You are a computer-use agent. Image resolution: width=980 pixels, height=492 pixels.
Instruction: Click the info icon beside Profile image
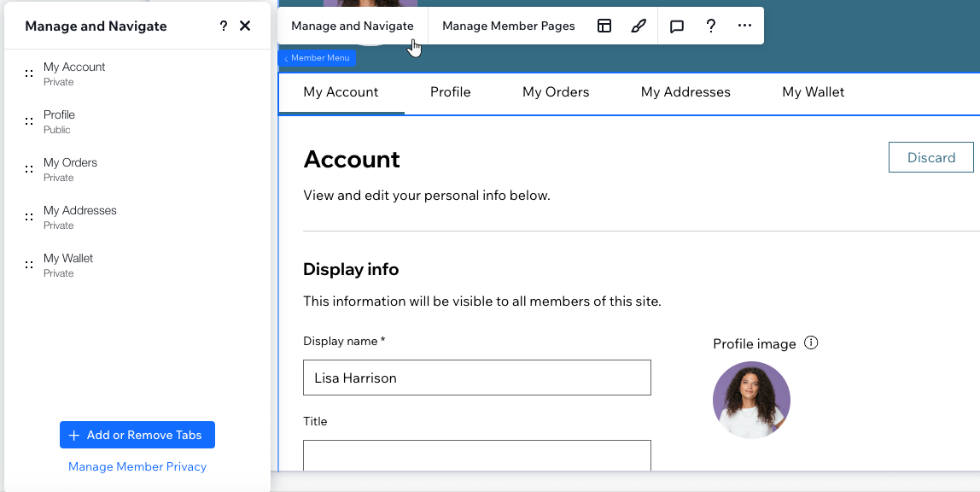coord(810,343)
